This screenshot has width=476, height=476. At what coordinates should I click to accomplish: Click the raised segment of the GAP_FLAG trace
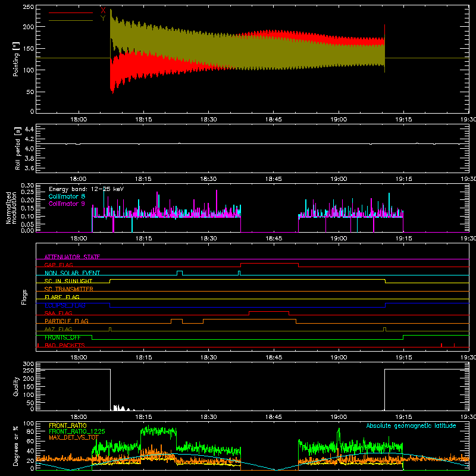point(270,264)
